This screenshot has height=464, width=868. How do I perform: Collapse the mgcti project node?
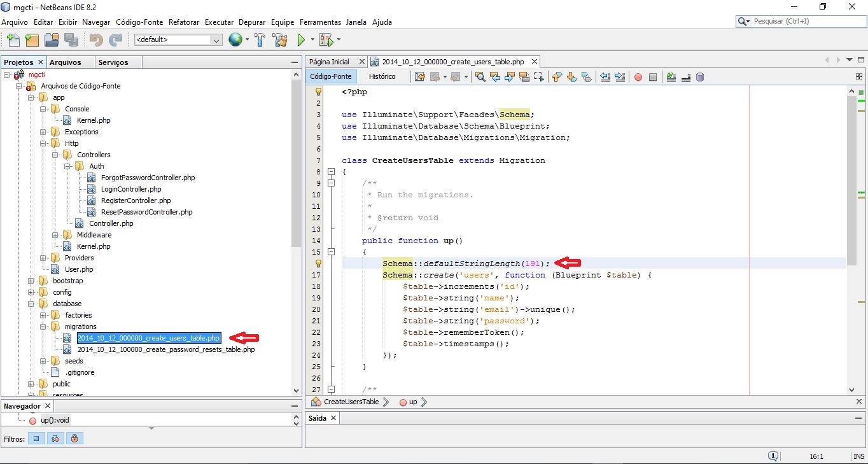coord(7,74)
